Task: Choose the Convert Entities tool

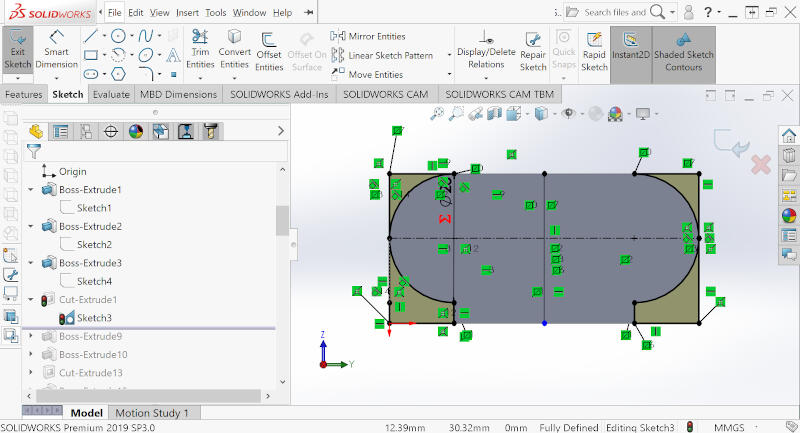Action: tap(234, 49)
